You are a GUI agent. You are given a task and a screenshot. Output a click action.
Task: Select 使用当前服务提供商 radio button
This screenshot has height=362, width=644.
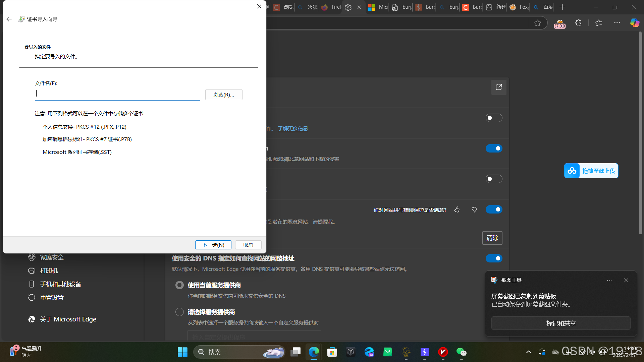(180, 285)
